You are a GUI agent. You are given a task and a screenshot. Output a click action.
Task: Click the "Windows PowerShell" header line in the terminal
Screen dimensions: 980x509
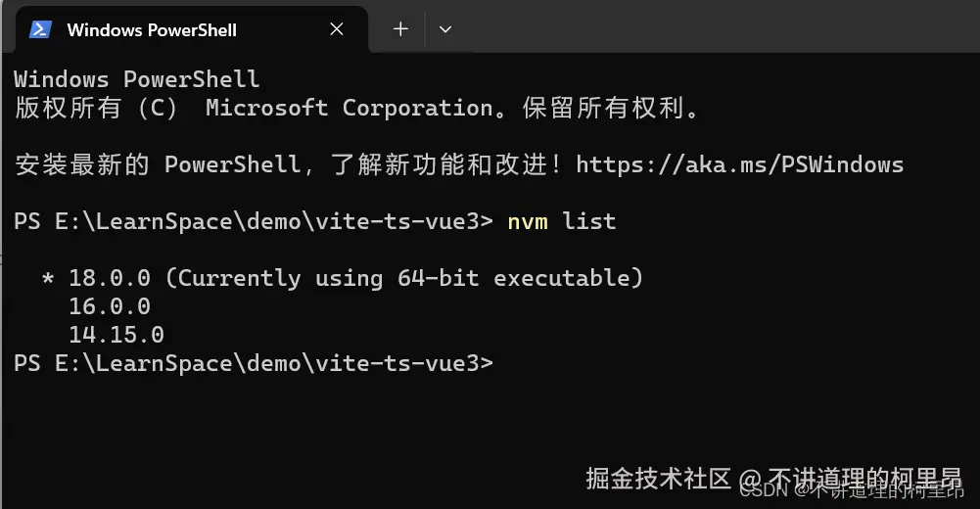point(136,79)
